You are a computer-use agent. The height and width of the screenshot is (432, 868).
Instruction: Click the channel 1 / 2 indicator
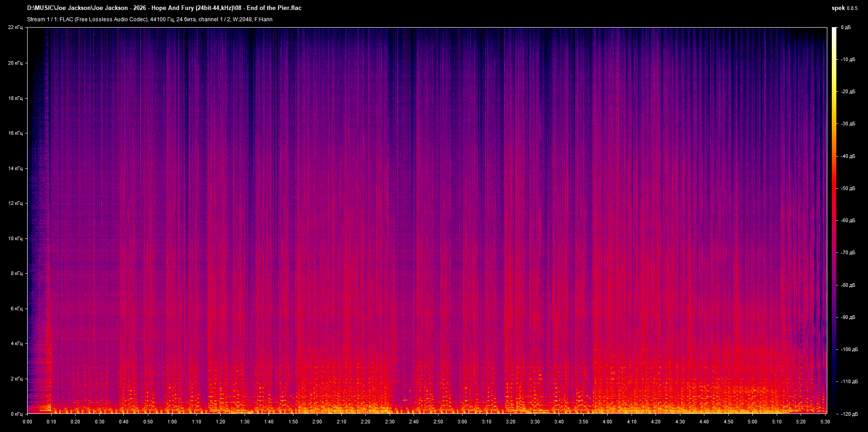(x=215, y=19)
